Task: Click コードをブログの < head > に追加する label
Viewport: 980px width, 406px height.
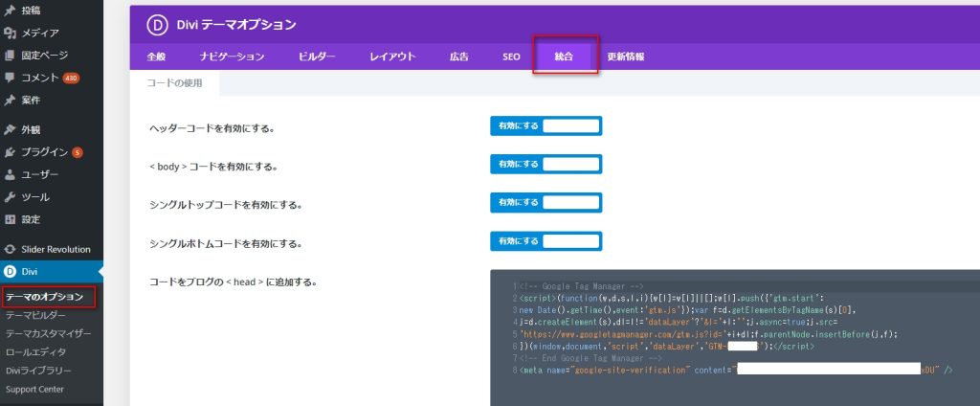Action: (x=234, y=282)
